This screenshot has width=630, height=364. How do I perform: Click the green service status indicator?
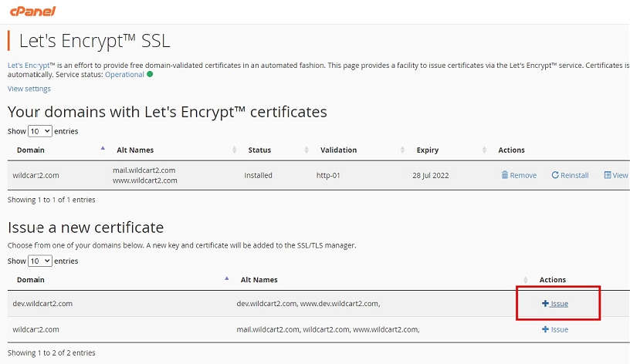point(150,74)
